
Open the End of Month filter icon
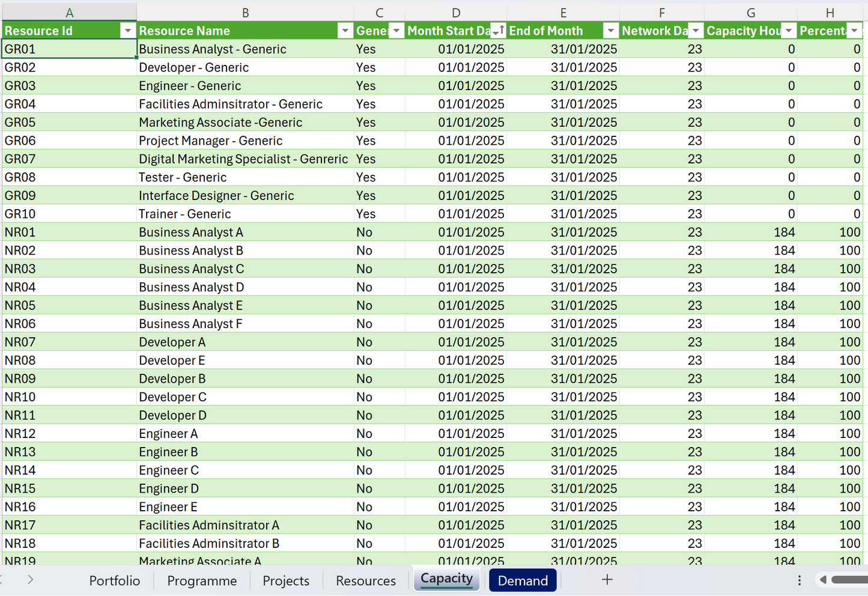[x=610, y=30]
